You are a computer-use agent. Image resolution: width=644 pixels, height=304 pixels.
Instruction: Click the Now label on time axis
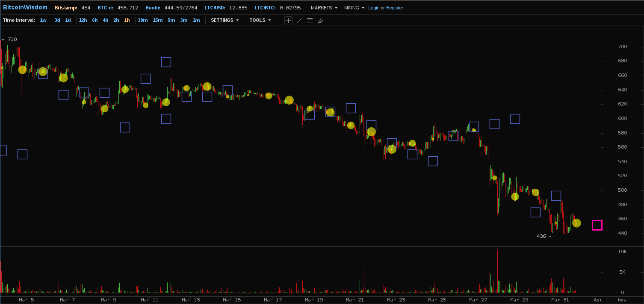pyautogui.click(x=622, y=300)
